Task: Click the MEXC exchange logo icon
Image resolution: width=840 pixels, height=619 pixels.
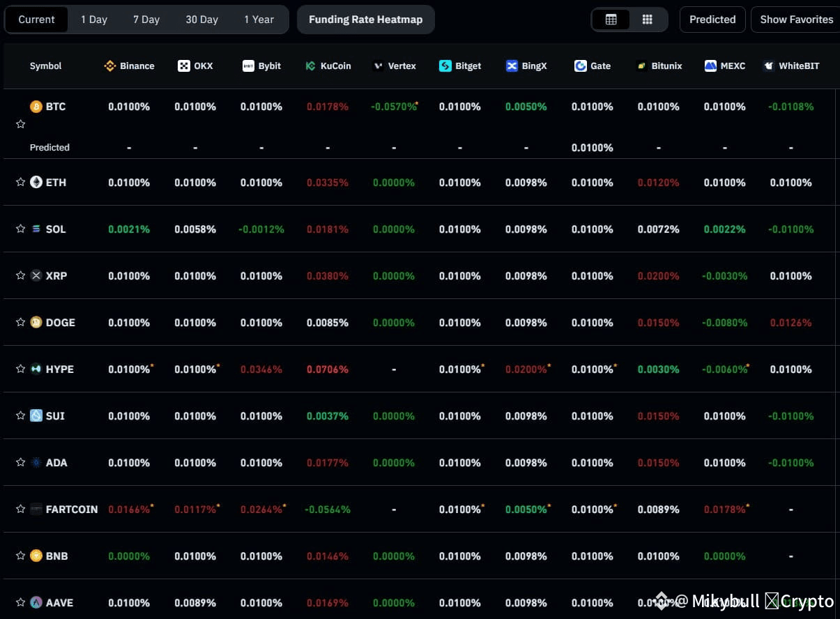Action: pos(710,66)
